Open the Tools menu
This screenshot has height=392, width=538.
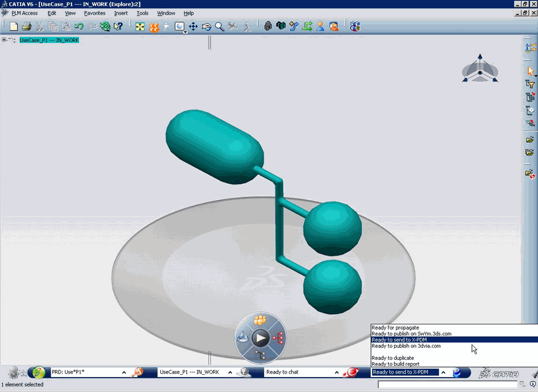click(x=142, y=13)
